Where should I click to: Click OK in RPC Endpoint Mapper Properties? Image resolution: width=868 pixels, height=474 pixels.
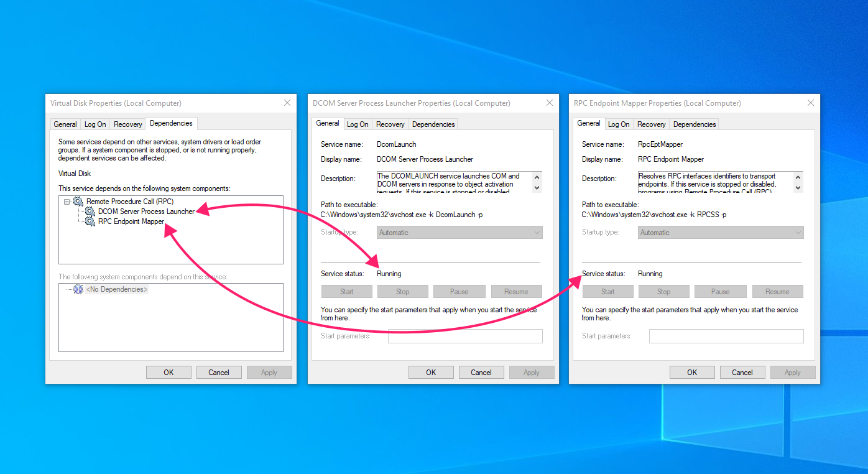pyautogui.click(x=692, y=373)
